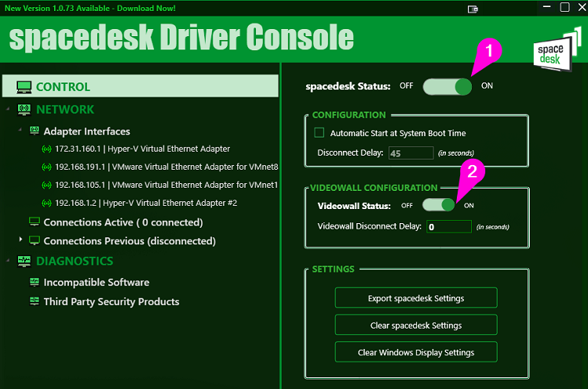Viewport: 588px width, 389px height.
Task: Click the Connections Previous monitor icon
Action: [x=35, y=240]
